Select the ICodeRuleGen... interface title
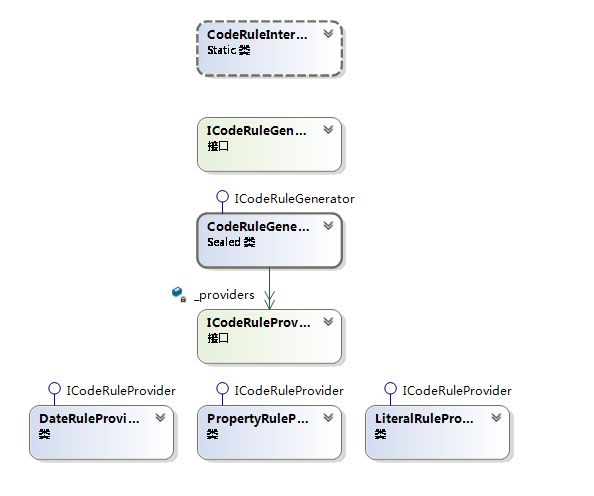This screenshot has width=594, height=496. (x=256, y=131)
